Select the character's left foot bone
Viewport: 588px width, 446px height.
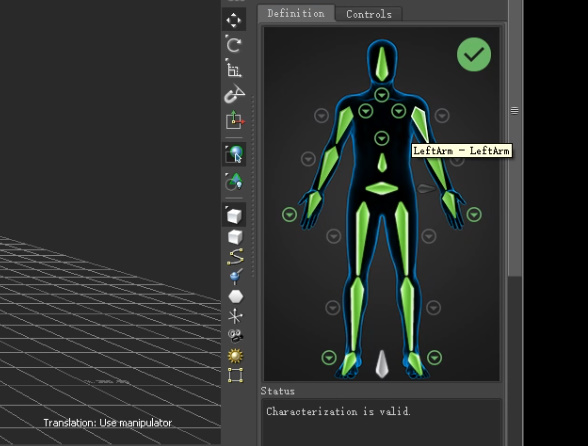point(415,364)
